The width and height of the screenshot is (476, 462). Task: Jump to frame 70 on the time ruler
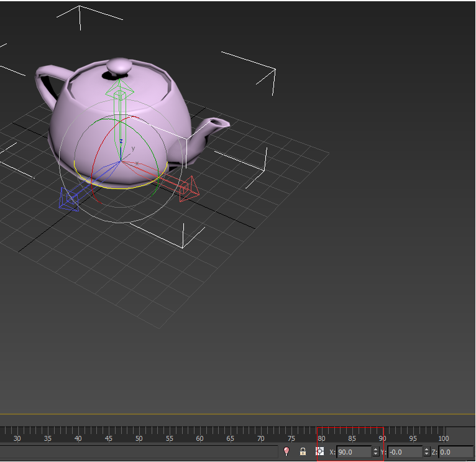pos(261,438)
